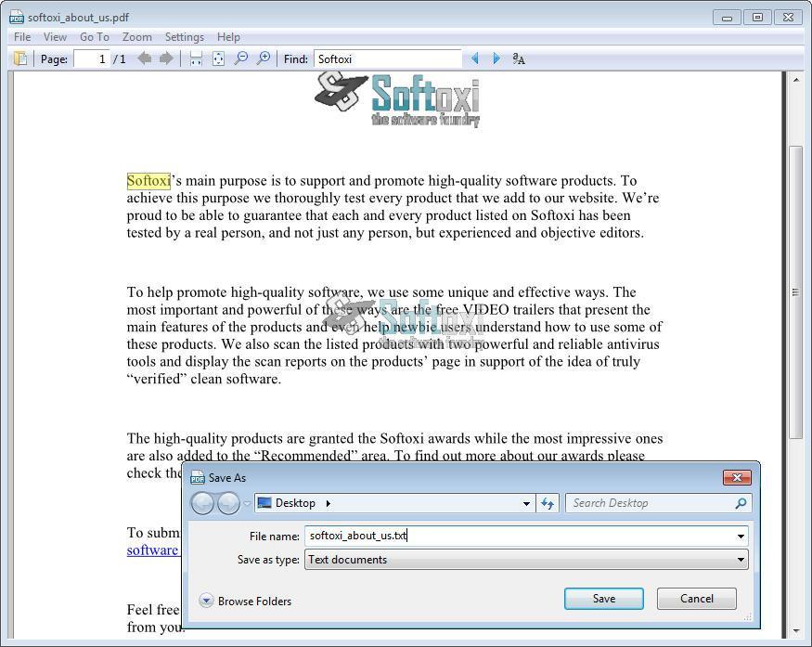The height and width of the screenshot is (647, 812).
Task: Open recent pages dropdown next to Forward
Action: coord(247,503)
